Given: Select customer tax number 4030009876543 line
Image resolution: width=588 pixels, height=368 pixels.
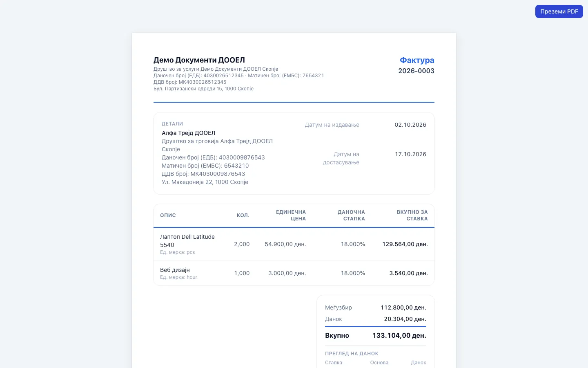Looking at the screenshot, I should (x=213, y=157).
